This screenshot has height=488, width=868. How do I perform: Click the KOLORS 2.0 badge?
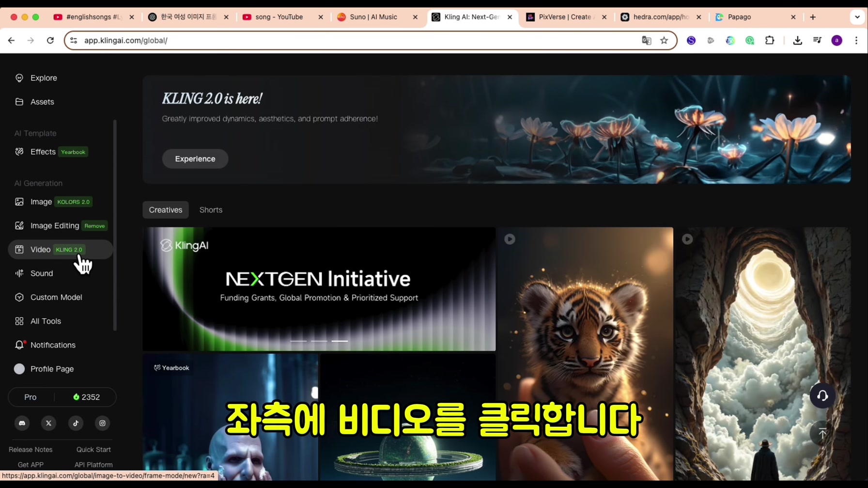click(x=74, y=202)
